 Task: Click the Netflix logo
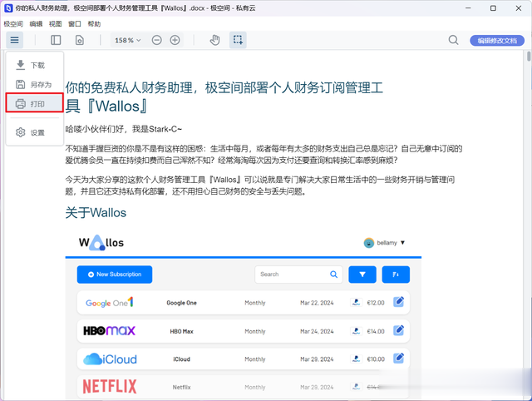[x=110, y=386]
